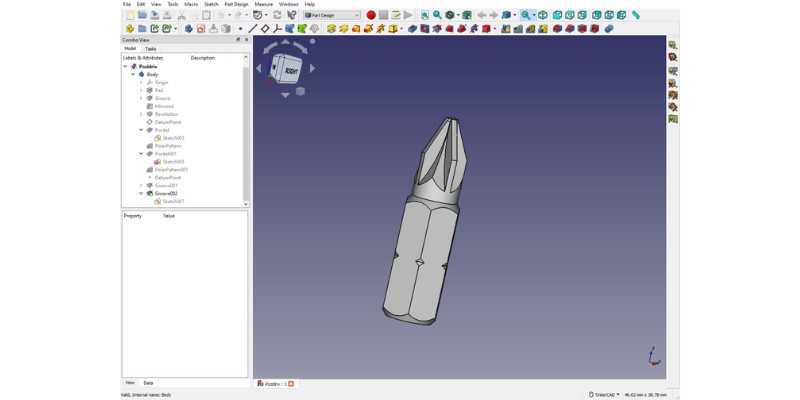Click the Revolution tool icon

tap(343, 29)
